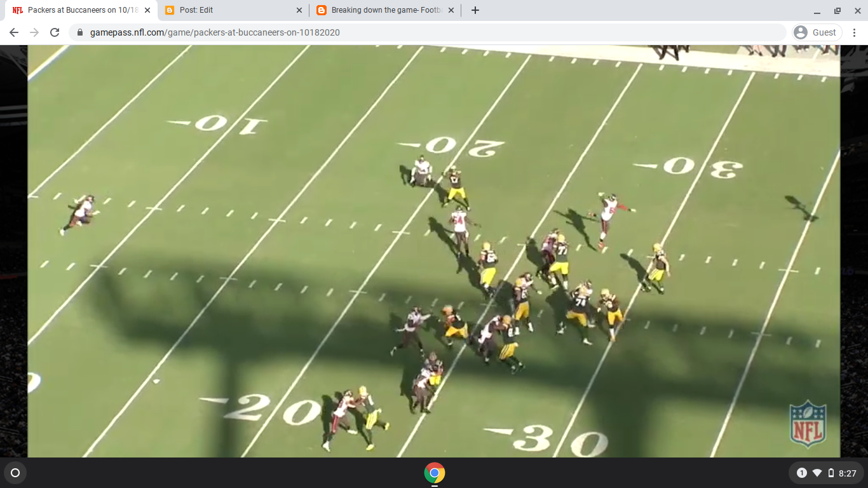This screenshot has height=488, width=868.
Task: Click the Guest profile avatar
Action: [x=801, y=32]
